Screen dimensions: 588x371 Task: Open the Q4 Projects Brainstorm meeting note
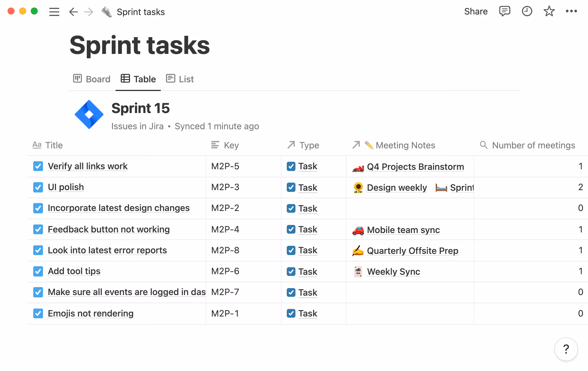(x=416, y=167)
